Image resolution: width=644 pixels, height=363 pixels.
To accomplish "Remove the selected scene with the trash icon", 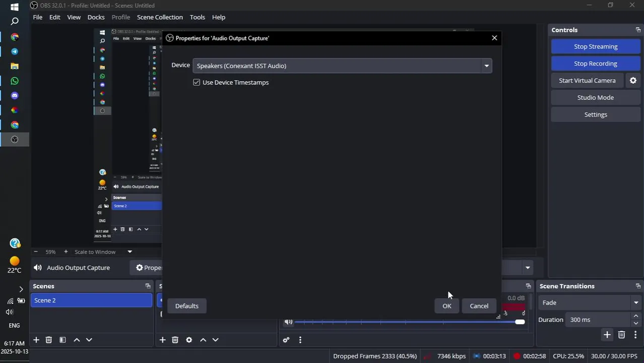I will coord(49,340).
